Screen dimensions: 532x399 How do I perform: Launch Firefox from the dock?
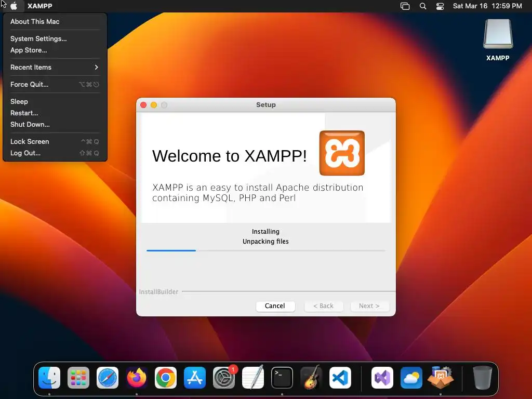point(137,377)
